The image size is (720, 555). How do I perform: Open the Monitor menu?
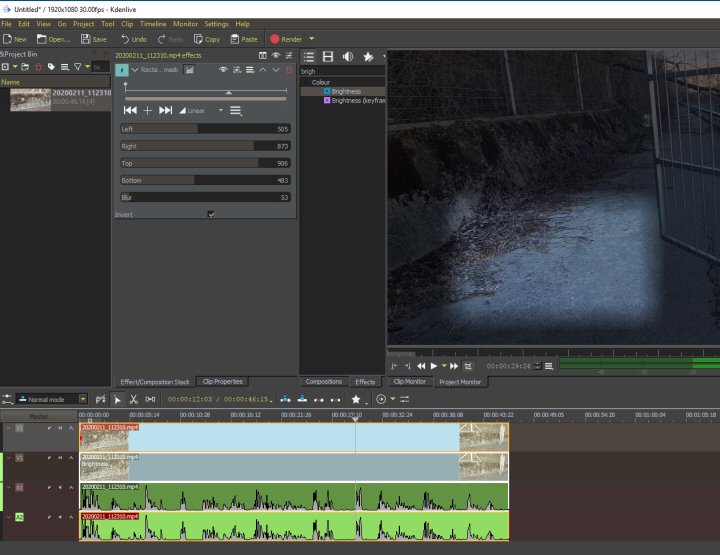tap(185, 24)
